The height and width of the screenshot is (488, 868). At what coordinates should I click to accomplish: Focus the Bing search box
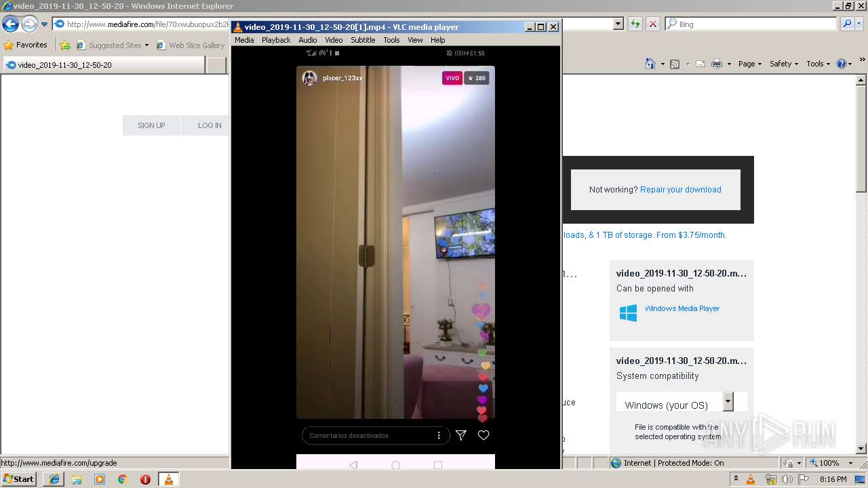point(751,24)
